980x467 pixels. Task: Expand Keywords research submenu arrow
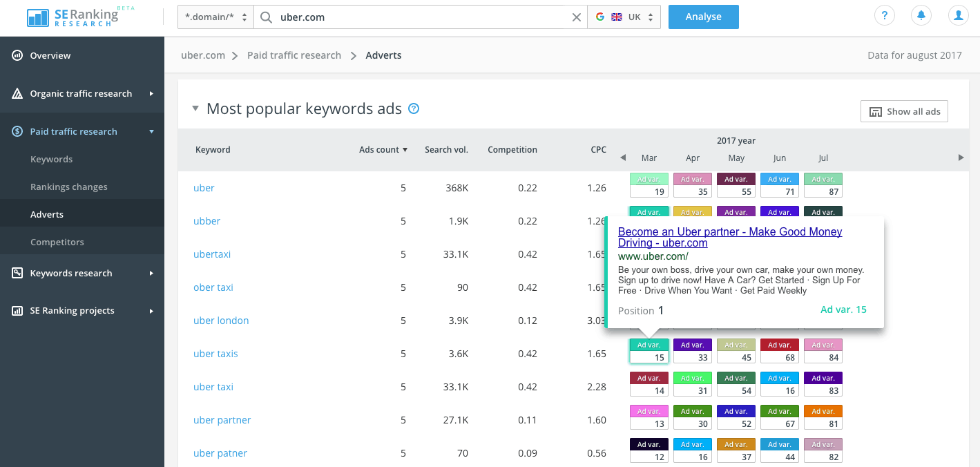151,273
